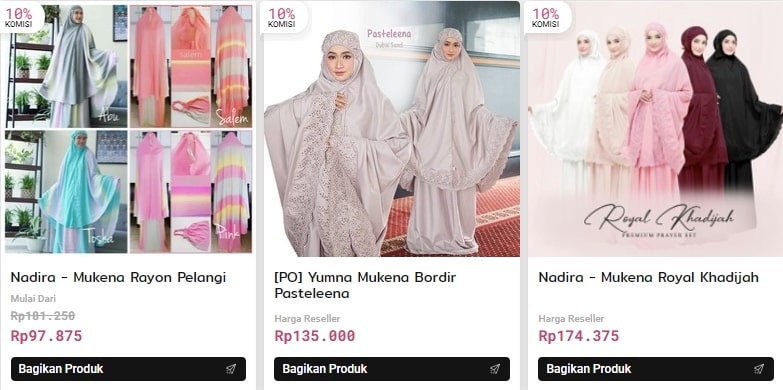Image resolution: width=783 pixels, height=390 pixels.
Task: Open the Royal Khadijah Premium Prayer Set image
Action: tap(656, 129)
